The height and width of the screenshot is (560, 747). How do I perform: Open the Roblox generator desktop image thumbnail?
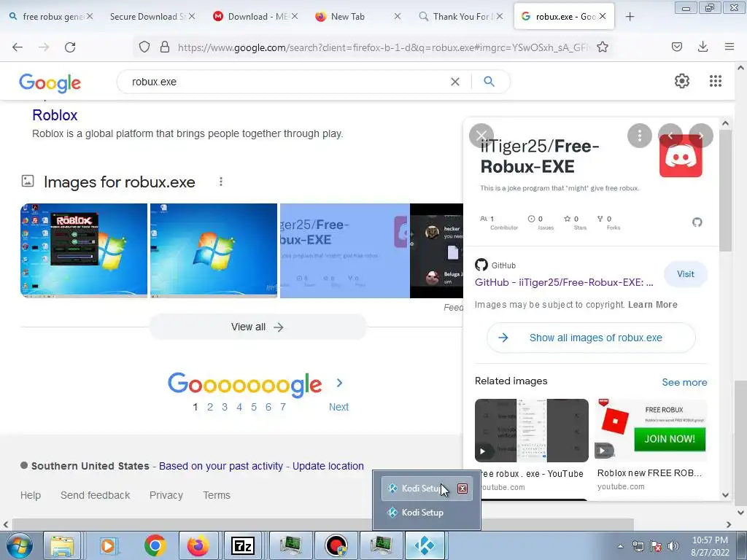pyautogui.click(x=84, y=251)
